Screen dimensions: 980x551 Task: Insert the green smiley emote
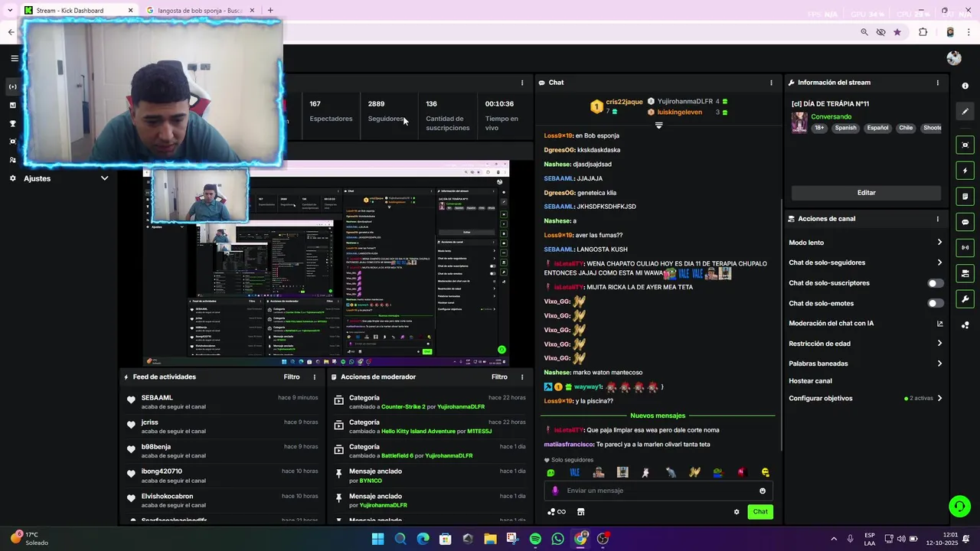pyautogui.click(x=550, y=473)
